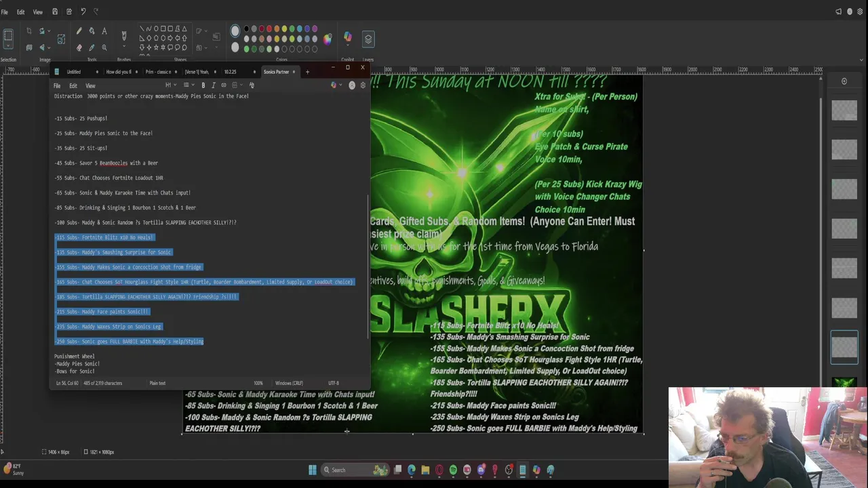The image size is (868, 488).
Task: Click the Copilot button in Paint
Action: (348, 39)
